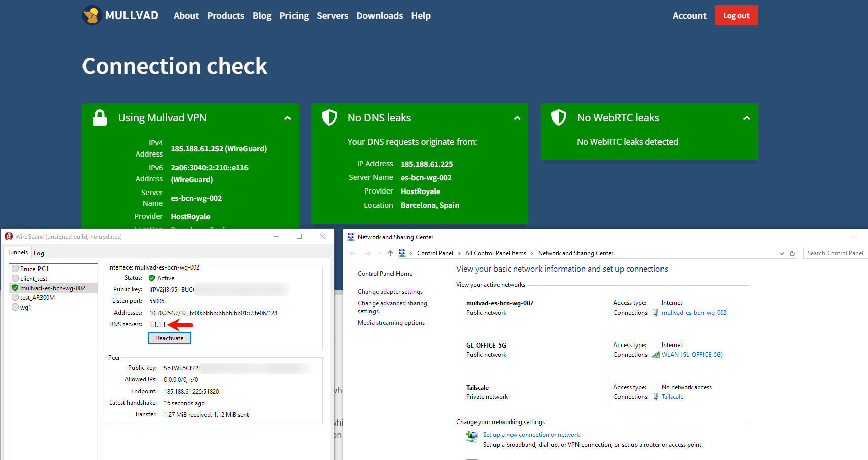The height and width of the screenshot is (460, 868).
Task: Click the padlock icon on Mullvad VPN card
Action: [x=100, y=118]
